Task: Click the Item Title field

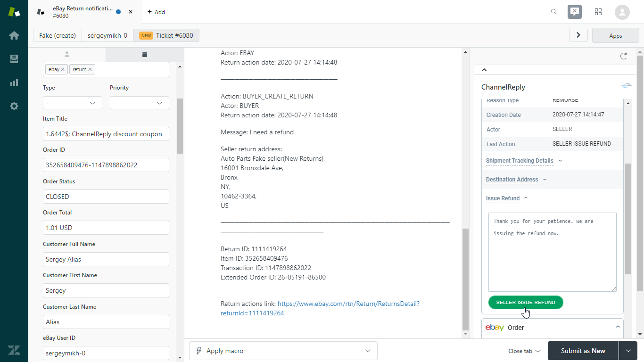Action: tap(106, 134)
